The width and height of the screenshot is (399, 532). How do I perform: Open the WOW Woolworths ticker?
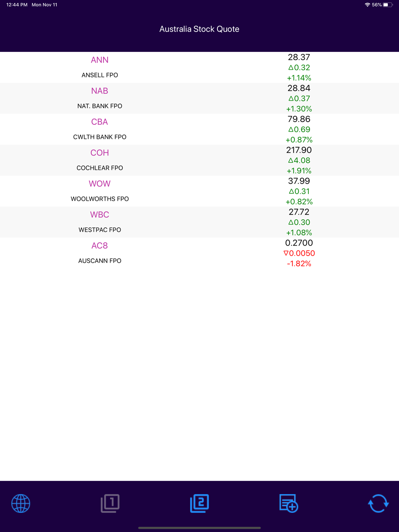[x=100, y=184]
